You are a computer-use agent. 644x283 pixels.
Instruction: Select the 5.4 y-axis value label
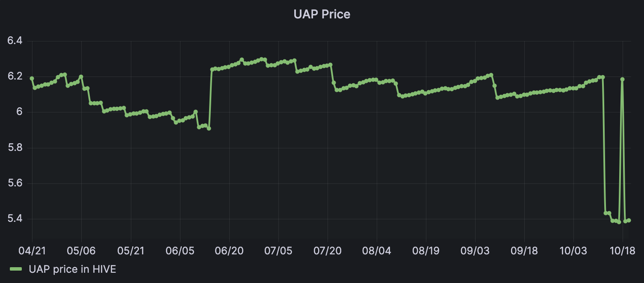click(15, 219)
